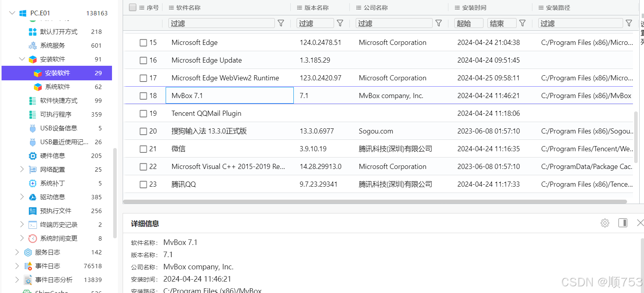
Task: Click the table vertical scrollbar
Action: pos(636,137)
